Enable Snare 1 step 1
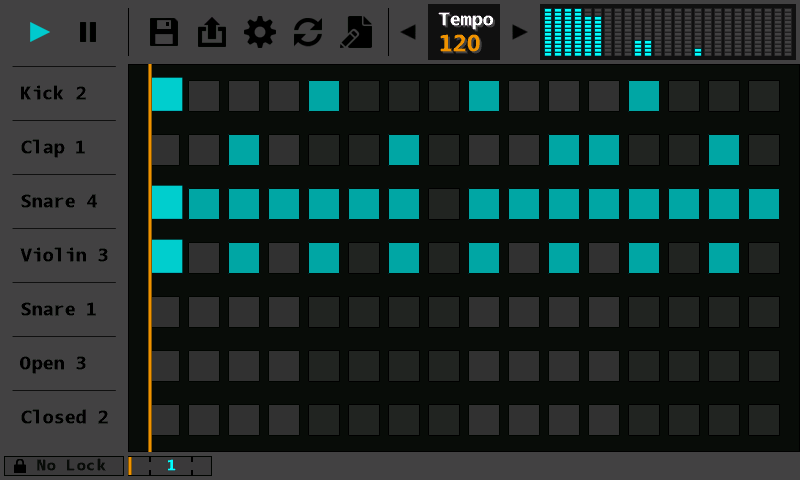 tap(165, 312)
